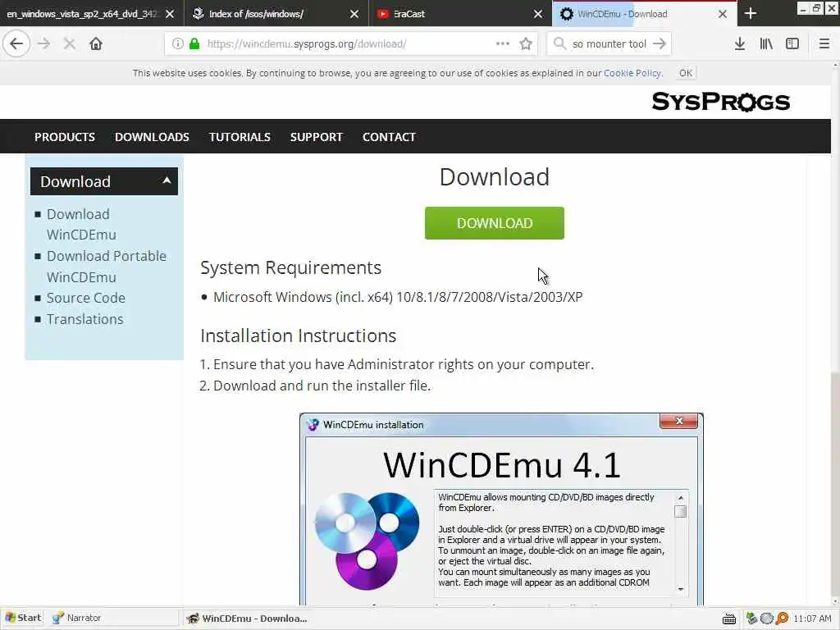Dismiss cookie notice with OK
Image resolution: width=840 pixels, height=630 pixels.
(x=685, y=73)
